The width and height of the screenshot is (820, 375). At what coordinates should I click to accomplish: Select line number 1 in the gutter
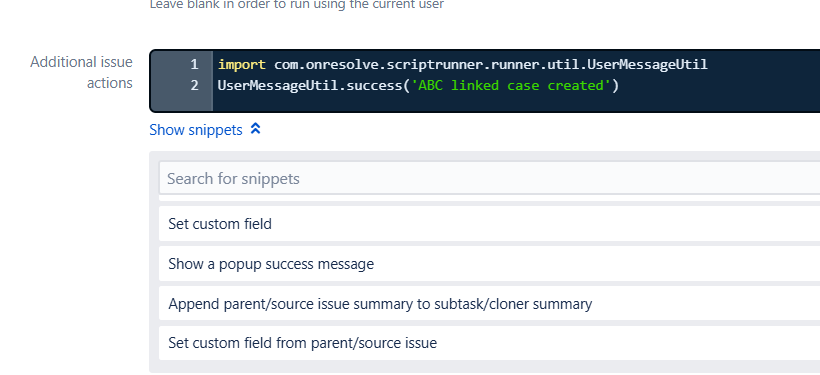194,64
